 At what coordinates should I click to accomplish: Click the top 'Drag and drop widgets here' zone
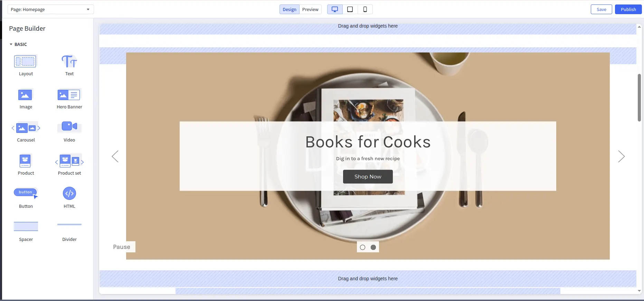pyautogui.click(x=368, y=29)
